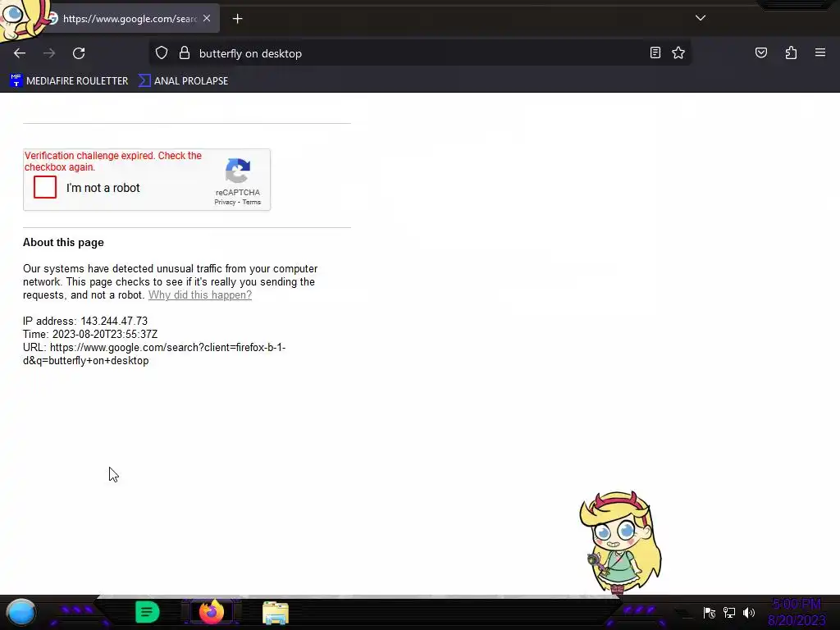Reload the current page
The image size is (840, 630).
pos(79,53)
